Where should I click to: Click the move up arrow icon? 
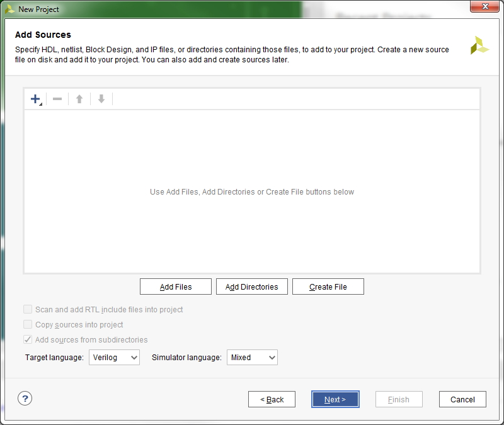point(79,99)
